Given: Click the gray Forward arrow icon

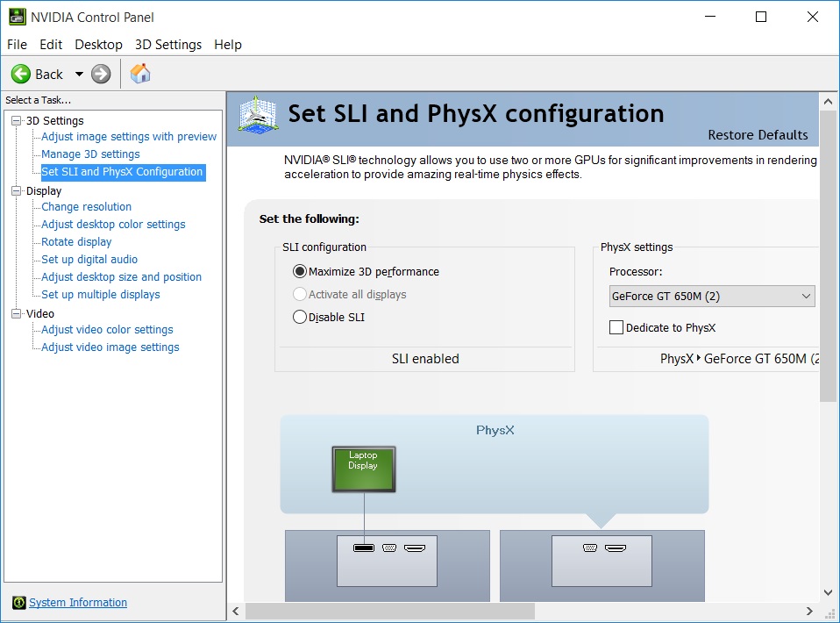Looking at the screenshot, I should point(101,74).
